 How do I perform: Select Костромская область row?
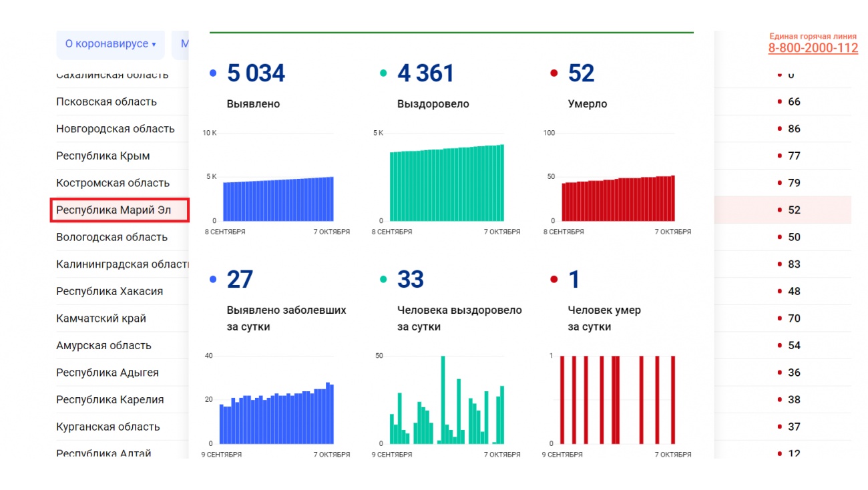coord(113,183)
